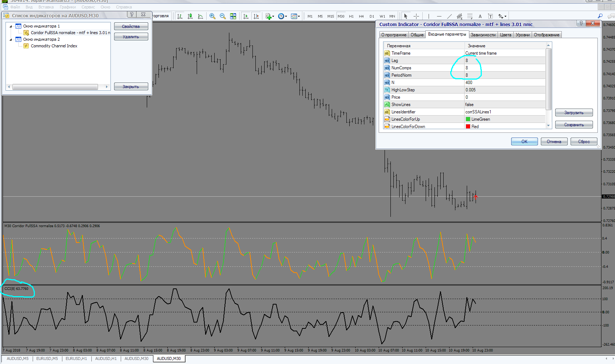Select the crosshair tool
The height and width of the screenshot is (364, 615).
pos(416,16)
